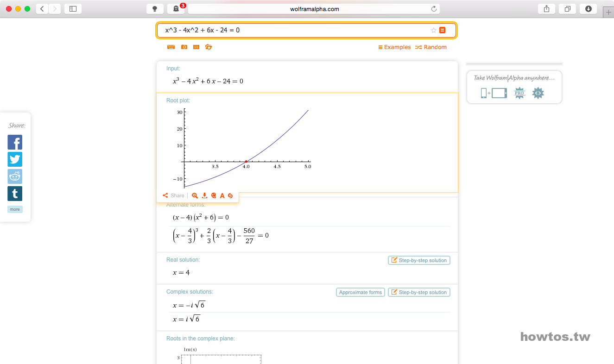614x364 pixels.
Task: Open the Examples link
Action: pos(394,47)
